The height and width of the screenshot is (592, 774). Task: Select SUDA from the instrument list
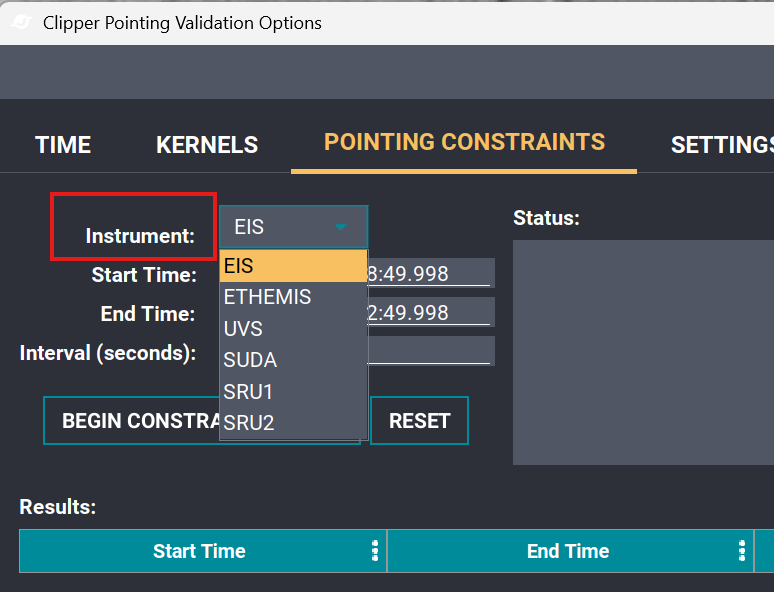(x=293, y=360)
